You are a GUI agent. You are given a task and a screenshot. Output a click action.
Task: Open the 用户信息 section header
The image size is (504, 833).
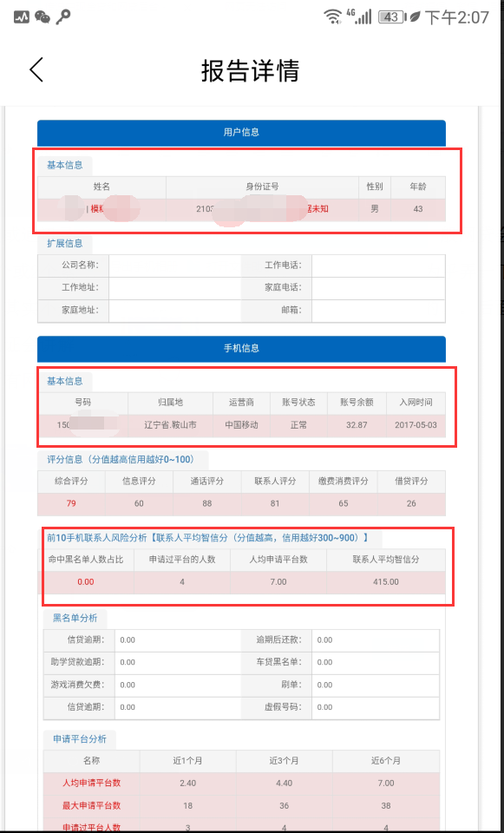241,133
